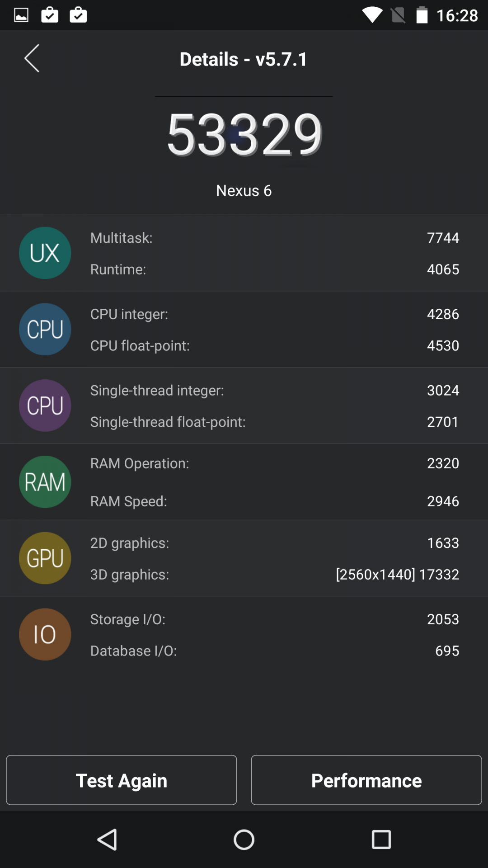Image resolution: width=488 pixels, height=868 pixels.
Task: Tap the olive GPU category icon
Action: click(x=45, y=558)
